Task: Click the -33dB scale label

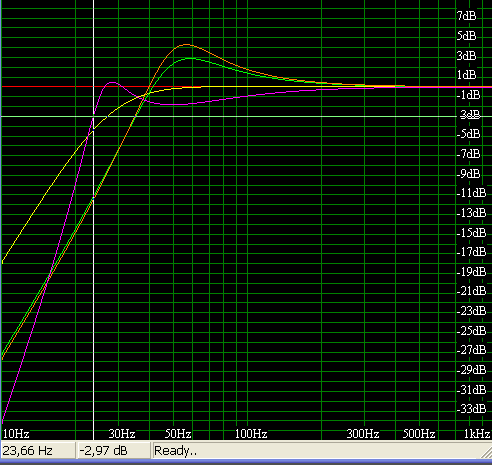Action: (471, 409)
